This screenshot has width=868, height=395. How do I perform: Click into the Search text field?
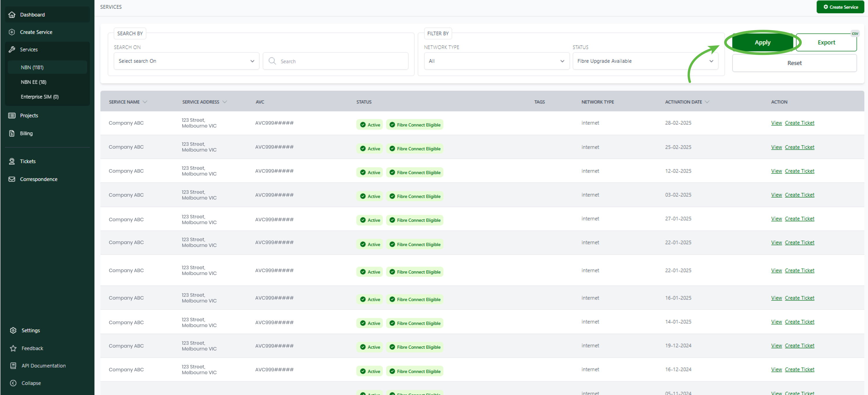tap(340, 61)
